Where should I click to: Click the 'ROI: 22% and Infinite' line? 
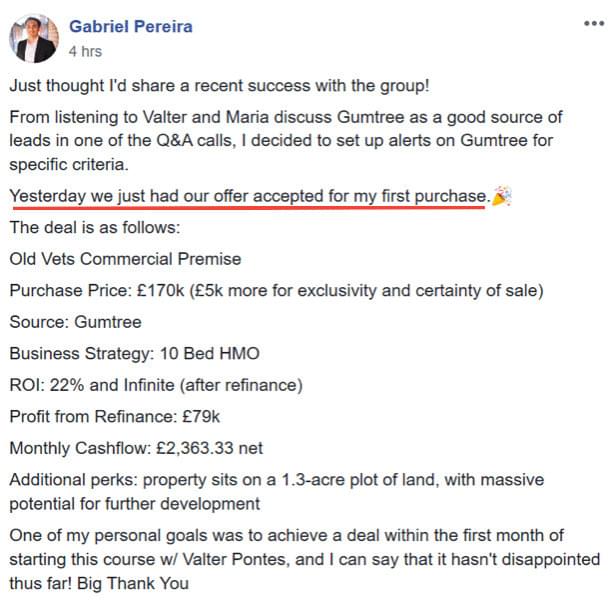point(156,385)
